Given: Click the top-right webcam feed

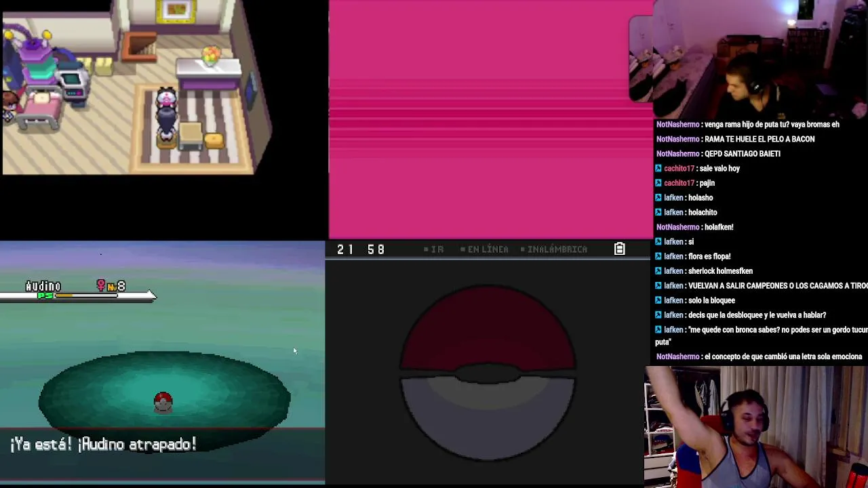Looking at the screenshot, I should pyautogui.click(x=761, y=59).
